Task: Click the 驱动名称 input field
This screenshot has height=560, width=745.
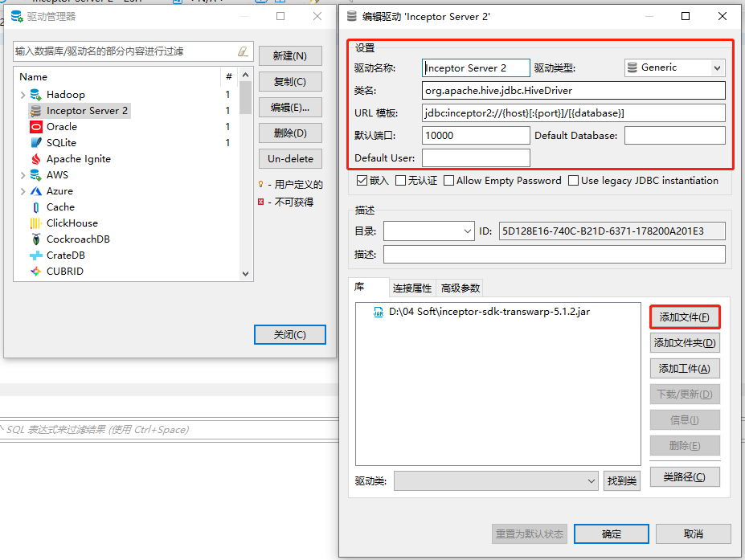Action: point(476,68)
